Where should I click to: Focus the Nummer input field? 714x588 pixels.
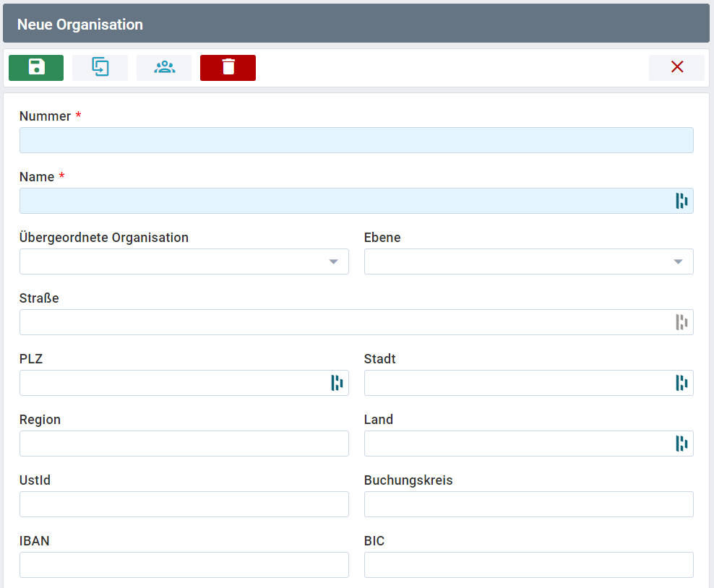pyautogui.click(x=356, y=140)
